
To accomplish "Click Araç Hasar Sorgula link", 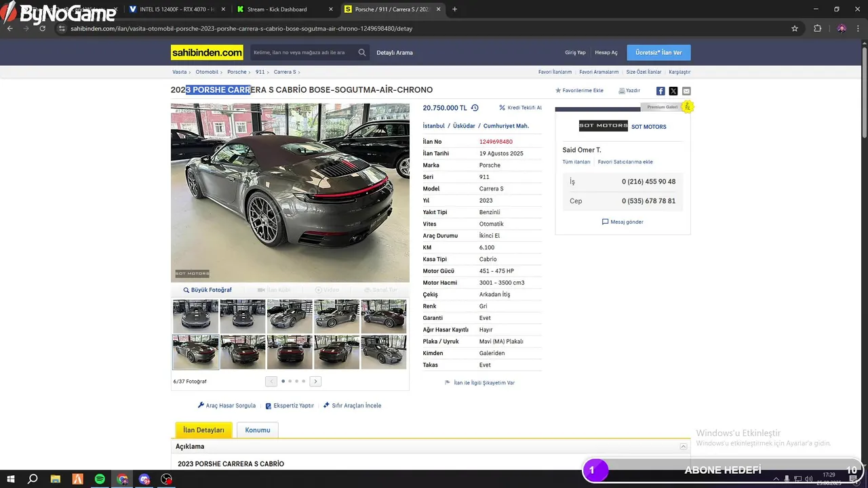I will coord(226,405).
